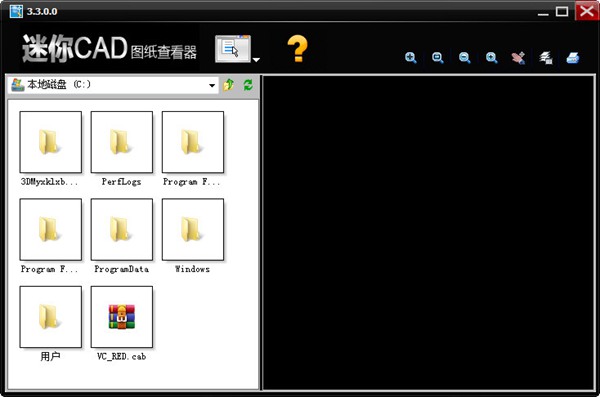The width and height of the screenshot is (600, 397).
Task: Select the Program F... folder above the Windows folder
Action: [193, 142]
